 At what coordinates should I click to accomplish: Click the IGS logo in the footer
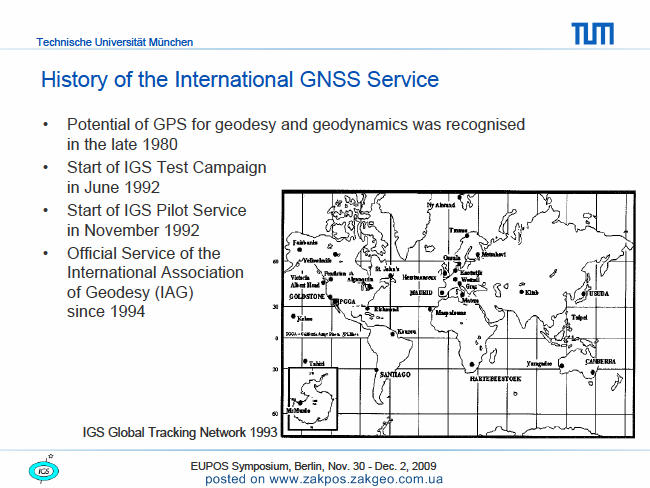click(44, 470)
